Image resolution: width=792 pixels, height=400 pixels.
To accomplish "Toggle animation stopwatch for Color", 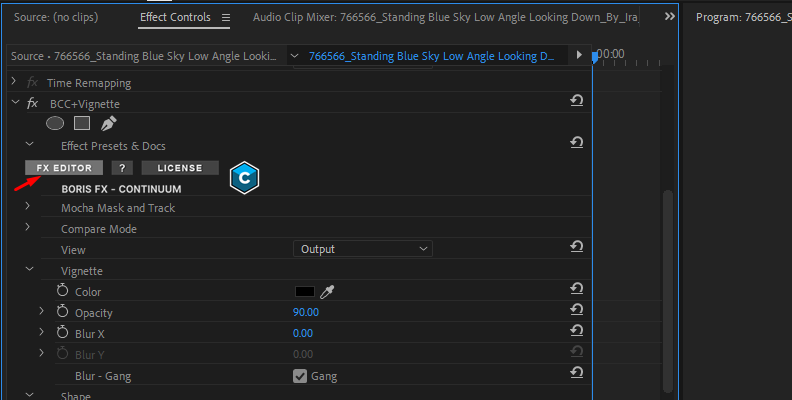I will coord(62,290).
